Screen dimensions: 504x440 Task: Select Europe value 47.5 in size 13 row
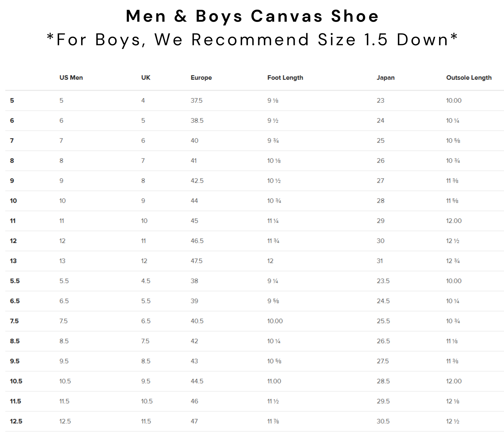[197, 261]
